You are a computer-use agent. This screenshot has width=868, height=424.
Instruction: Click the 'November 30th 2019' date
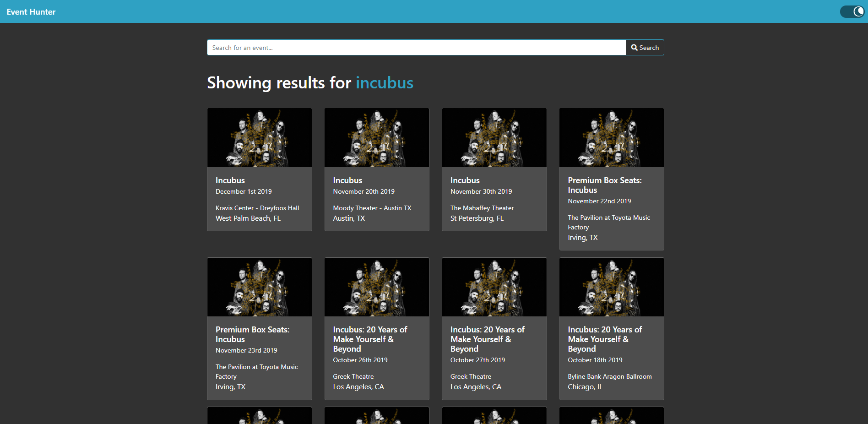[481, 191]
